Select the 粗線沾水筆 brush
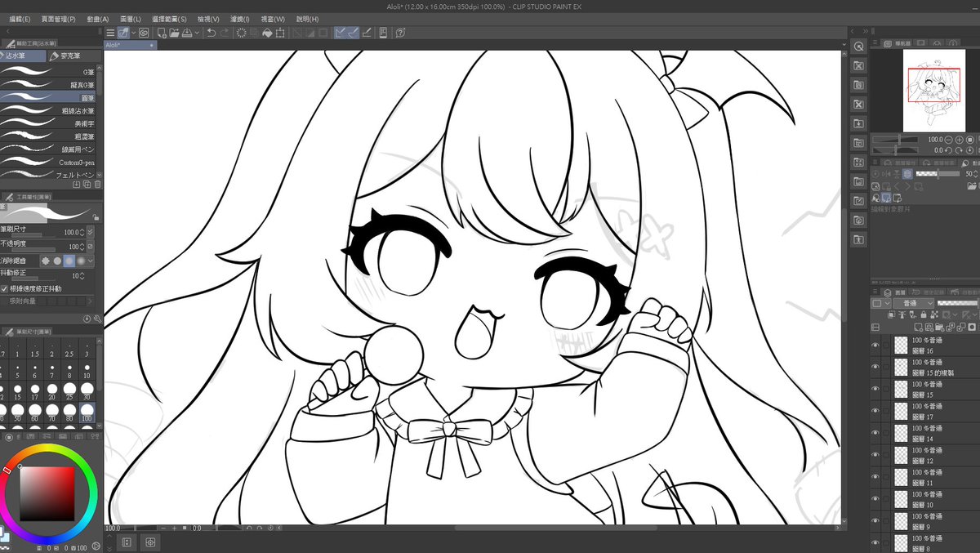Image resolution: width=980 pixels, height=553 pixels. point(49,110)
